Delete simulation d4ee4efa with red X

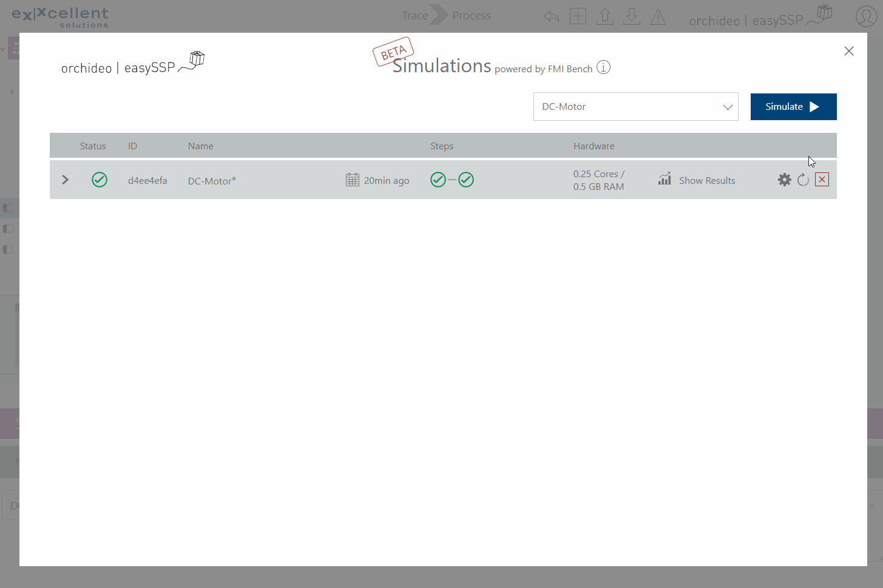point(822,180)
